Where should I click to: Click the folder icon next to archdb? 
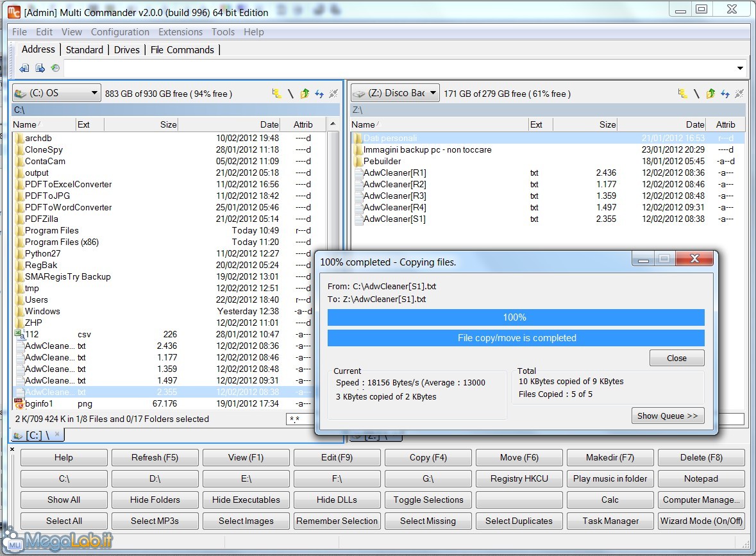point(19,139)
